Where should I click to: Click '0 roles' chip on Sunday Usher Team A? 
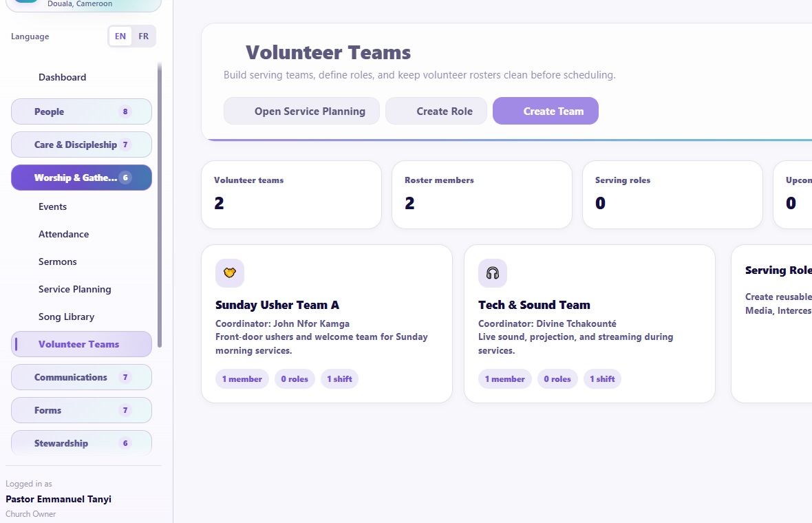pos(294,379)
